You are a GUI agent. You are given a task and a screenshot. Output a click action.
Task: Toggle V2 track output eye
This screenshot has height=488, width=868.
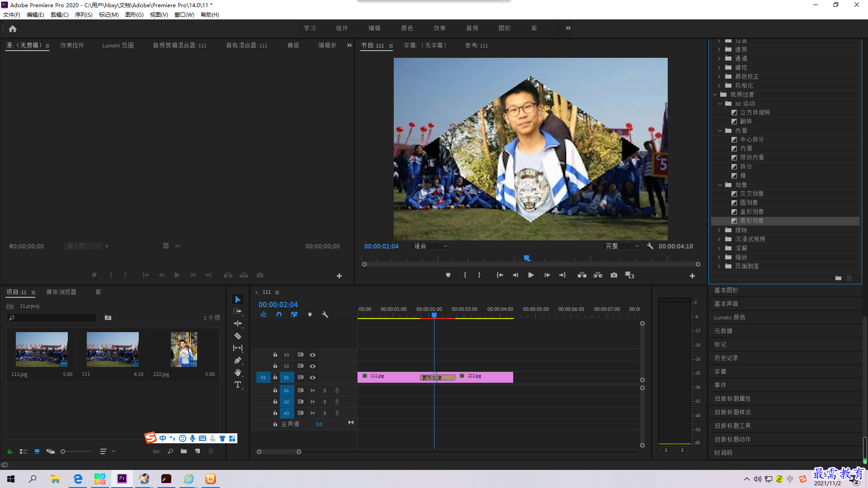(x=312, y=366)
